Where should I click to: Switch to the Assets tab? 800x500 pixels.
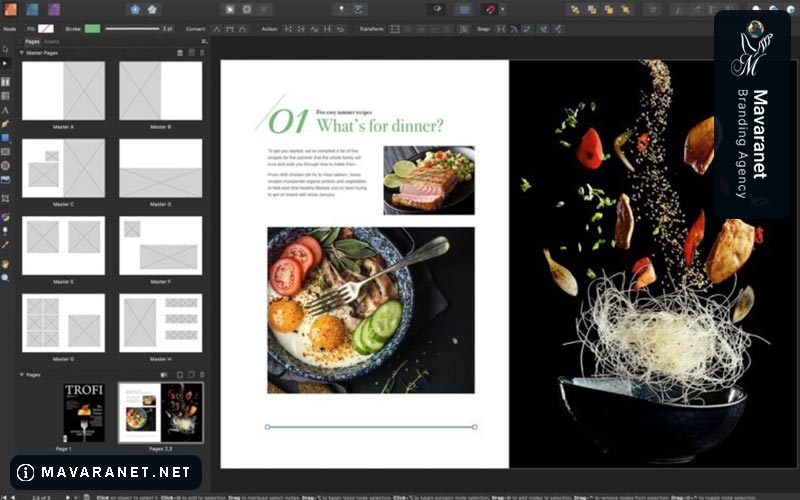(51, 41)
